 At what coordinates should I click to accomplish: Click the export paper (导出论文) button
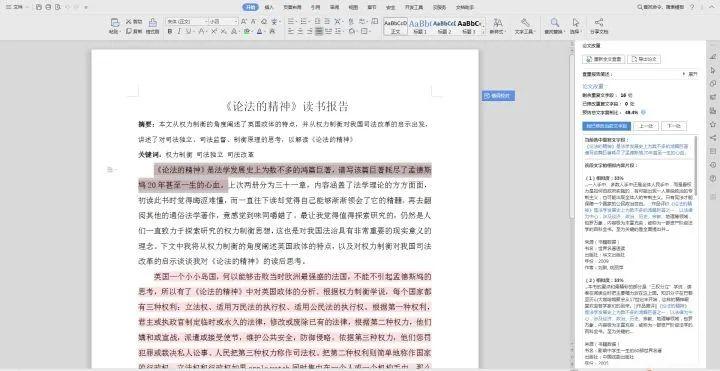[644, 59]
